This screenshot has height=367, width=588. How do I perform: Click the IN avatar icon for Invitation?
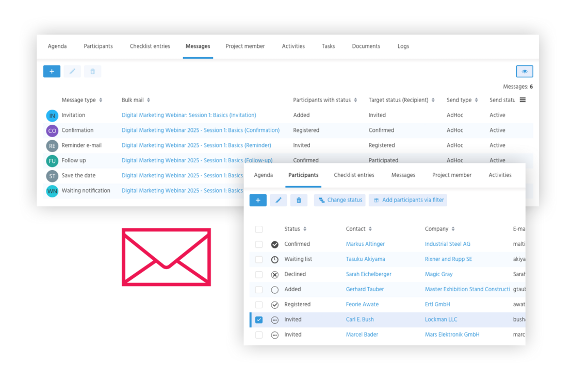pyautogui.click(x=52, y=116)
